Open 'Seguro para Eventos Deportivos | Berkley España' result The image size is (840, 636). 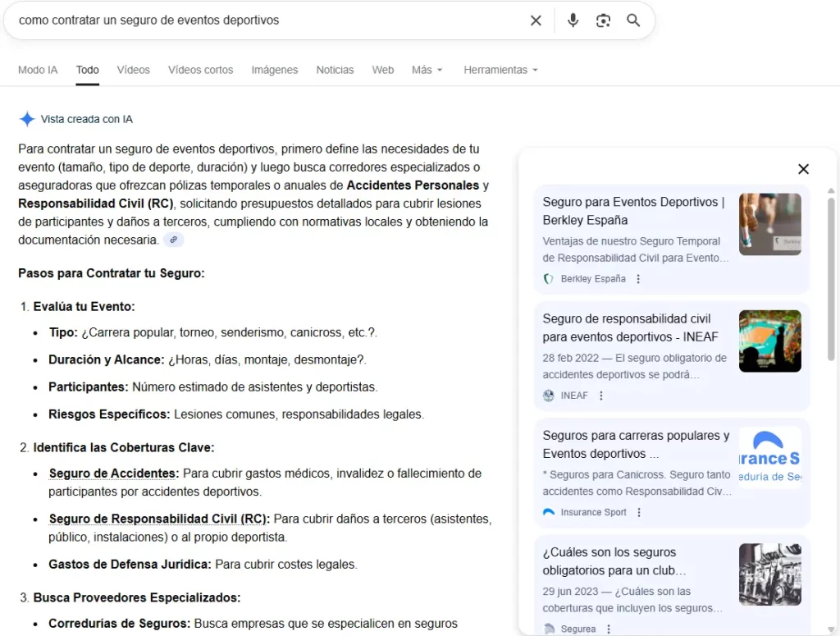coord(633,211)
